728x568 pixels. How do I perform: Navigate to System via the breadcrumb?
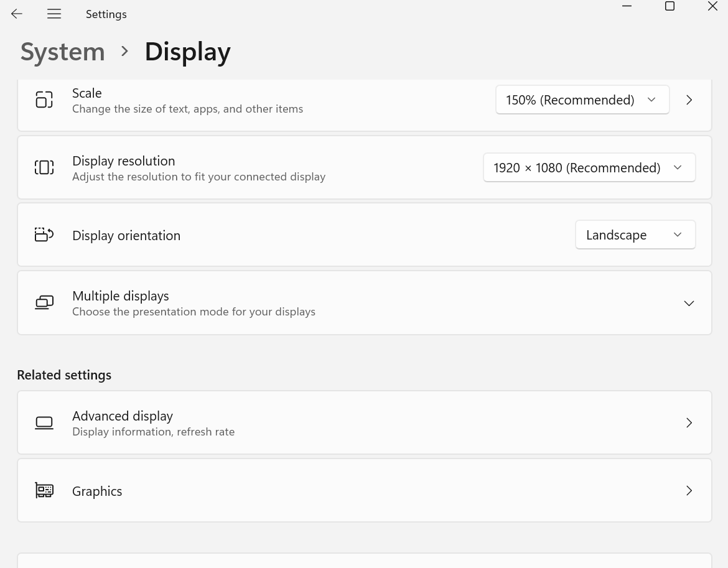point(62,52)
